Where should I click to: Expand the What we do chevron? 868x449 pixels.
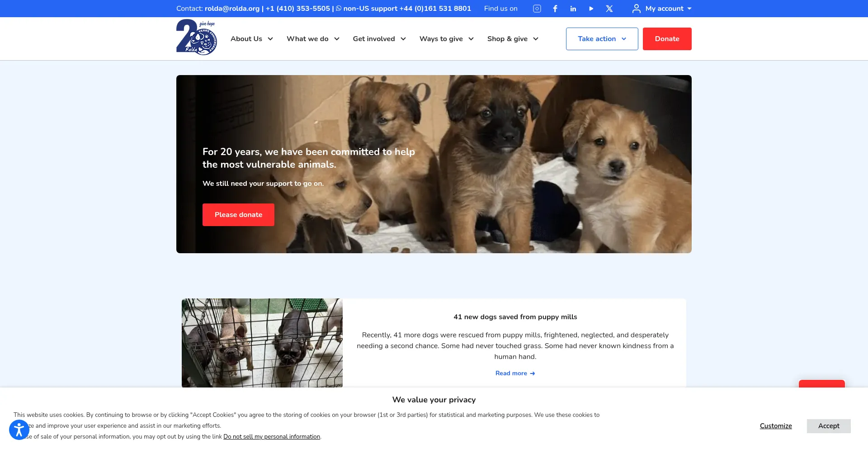337,39
